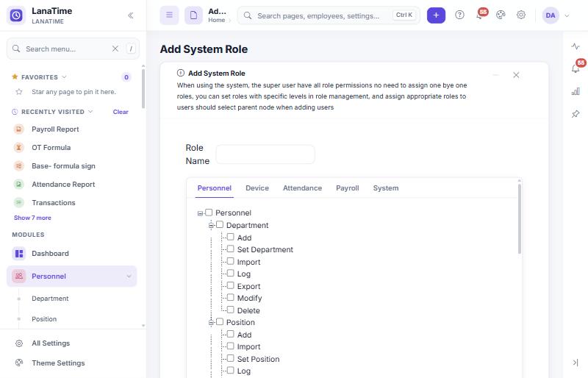Click the sidebar vertical scrollbar
The height and width of the screenshot is (378, 588).
(143, 89)
